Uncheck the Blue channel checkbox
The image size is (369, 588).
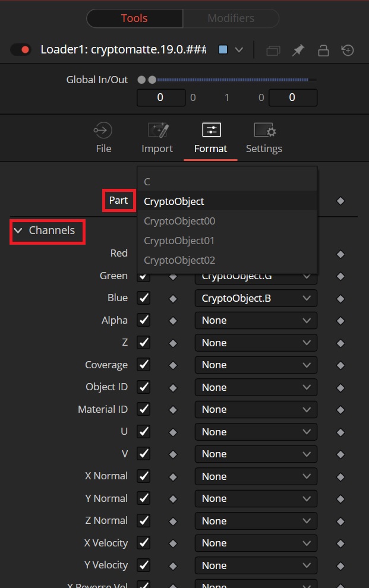coord(144,298)
